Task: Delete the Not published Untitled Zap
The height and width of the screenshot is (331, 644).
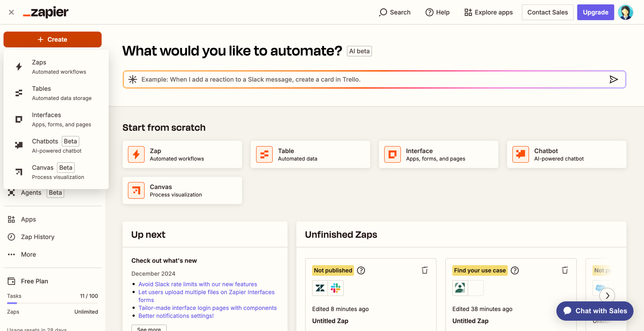Action: (425, 270)
